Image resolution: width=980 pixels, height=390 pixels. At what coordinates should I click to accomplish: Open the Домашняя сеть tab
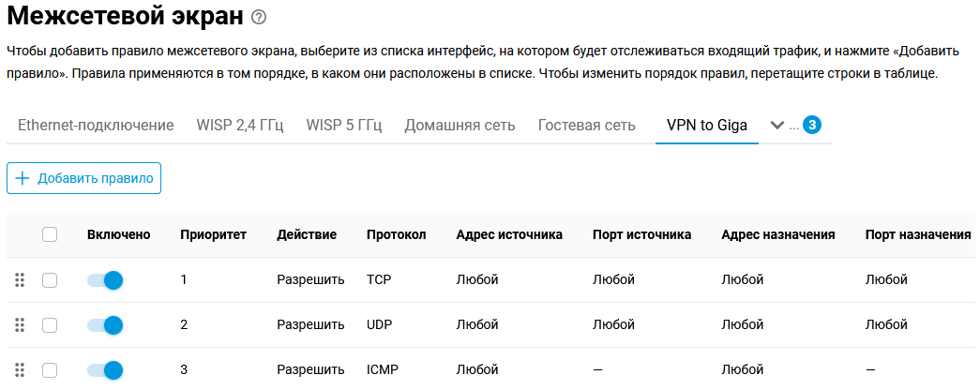pyautogui.click(x=460, y=126)
